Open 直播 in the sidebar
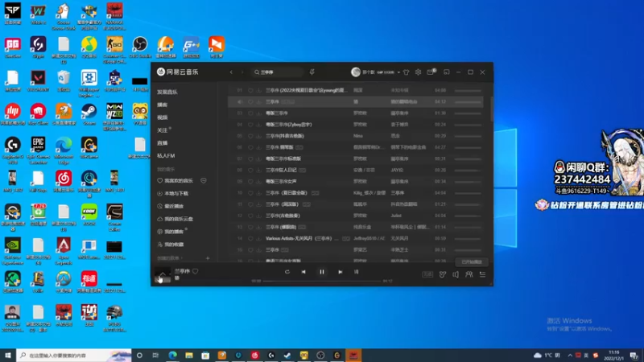Screen dimensions: 644x362 click(163, 143)
